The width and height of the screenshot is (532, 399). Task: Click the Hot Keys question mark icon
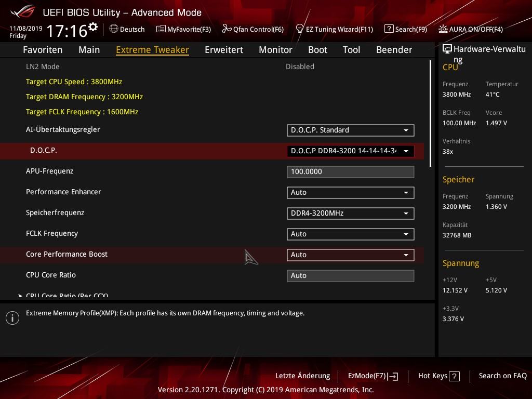(x=454, y=376)
